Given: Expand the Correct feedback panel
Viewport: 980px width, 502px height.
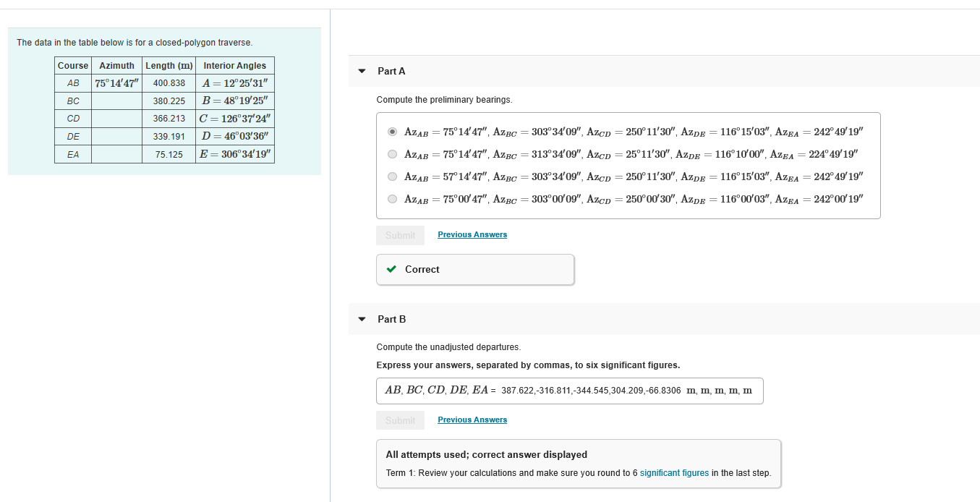Looking at the screenshot, I should click(x=475, y=269).
